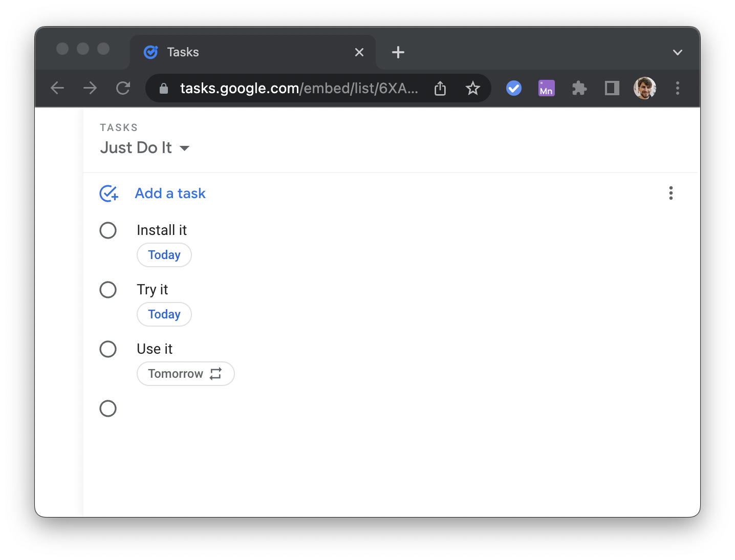Click the purple Mn extension icon

[546, 88]
